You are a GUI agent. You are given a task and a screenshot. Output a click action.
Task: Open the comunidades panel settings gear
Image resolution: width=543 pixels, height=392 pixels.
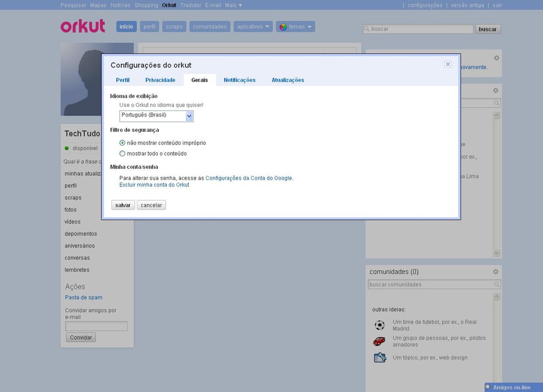click(495, 271)
